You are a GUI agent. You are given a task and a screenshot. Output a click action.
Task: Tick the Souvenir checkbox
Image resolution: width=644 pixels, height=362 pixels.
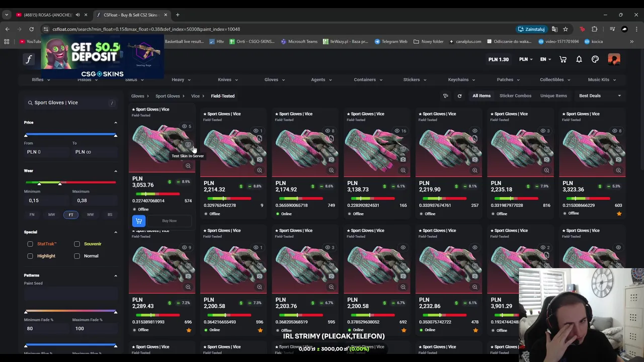click(x=77, y=244)
